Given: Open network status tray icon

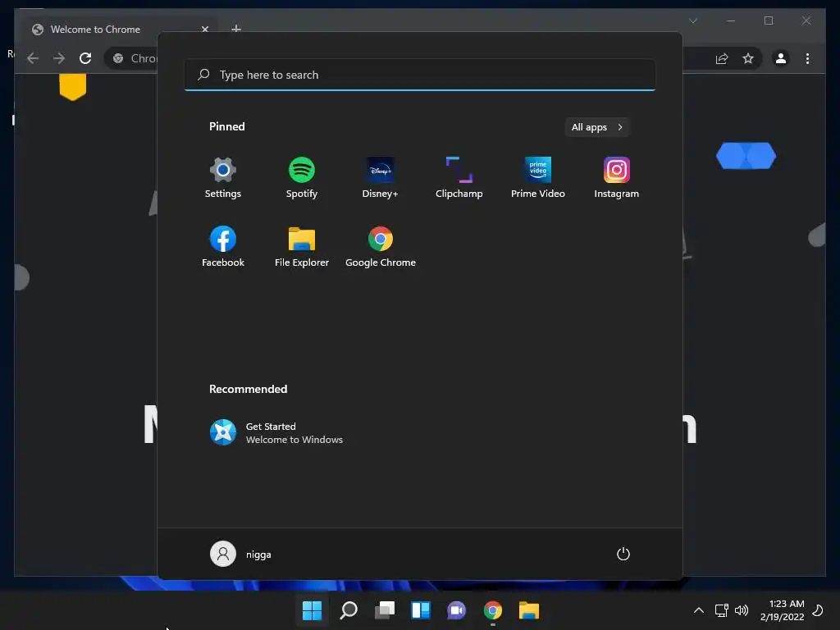Looking at the screenshot, I should [x=722, y=610].
